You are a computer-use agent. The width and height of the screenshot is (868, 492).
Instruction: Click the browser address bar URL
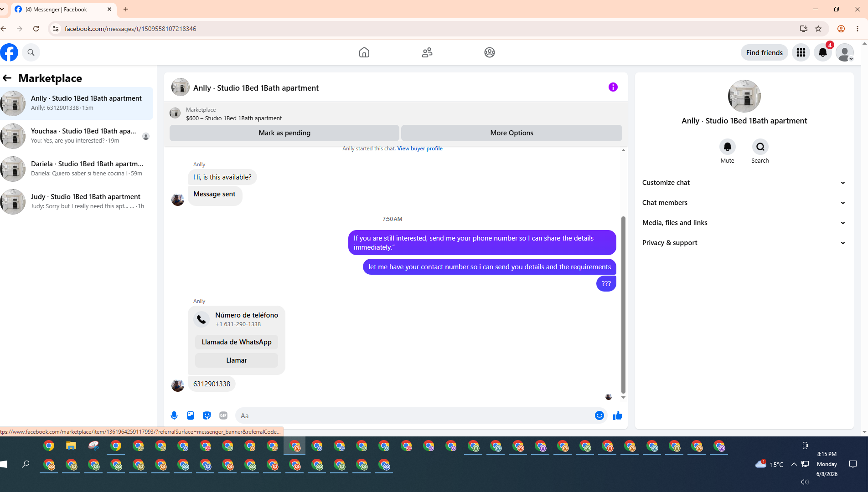click(x=130, y=29)
